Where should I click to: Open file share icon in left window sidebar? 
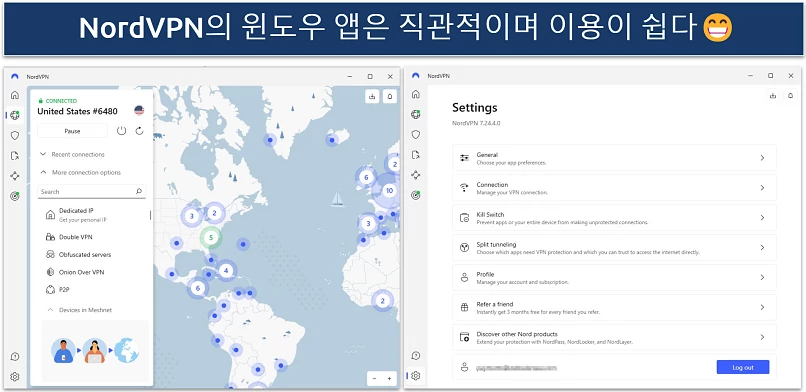[15, 156]
